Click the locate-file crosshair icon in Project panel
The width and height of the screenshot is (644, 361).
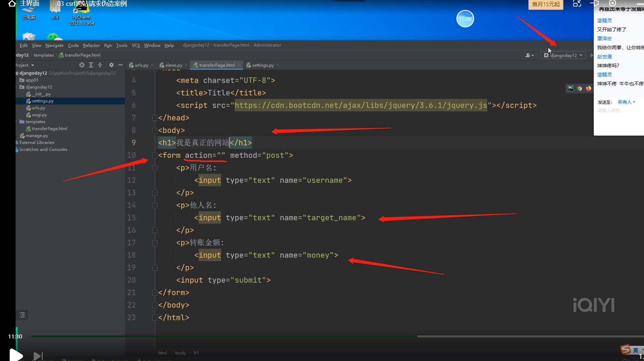point(82,65)
